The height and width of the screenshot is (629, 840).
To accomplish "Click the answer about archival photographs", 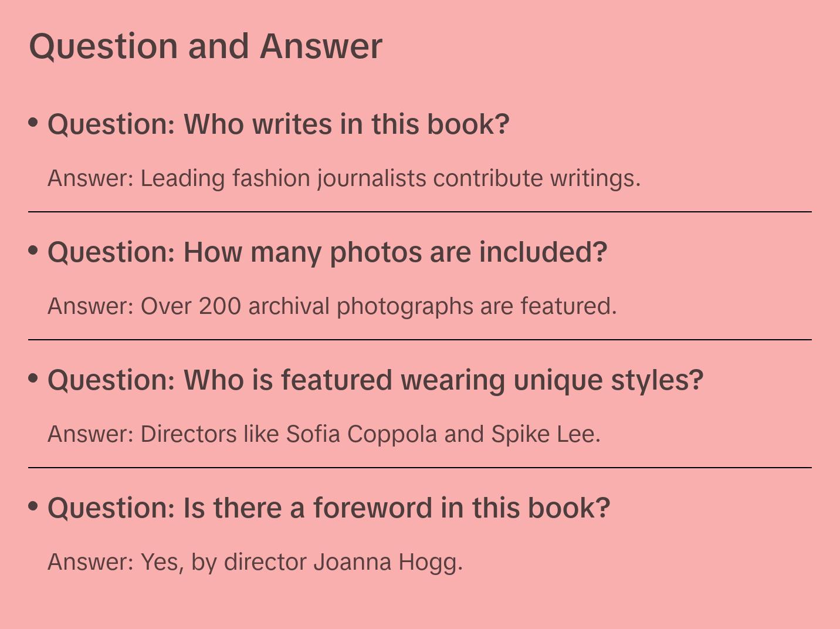I will point(332,306).
